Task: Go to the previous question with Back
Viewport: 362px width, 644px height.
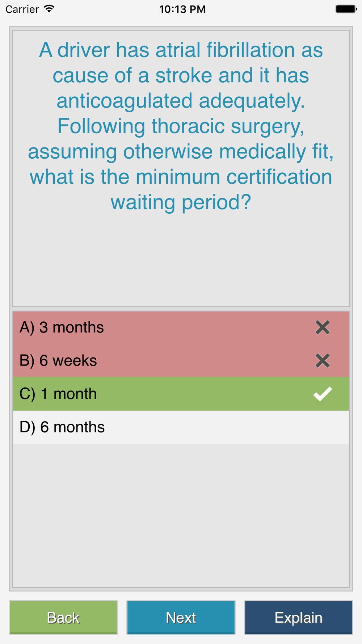Action: tap(63, 618)
